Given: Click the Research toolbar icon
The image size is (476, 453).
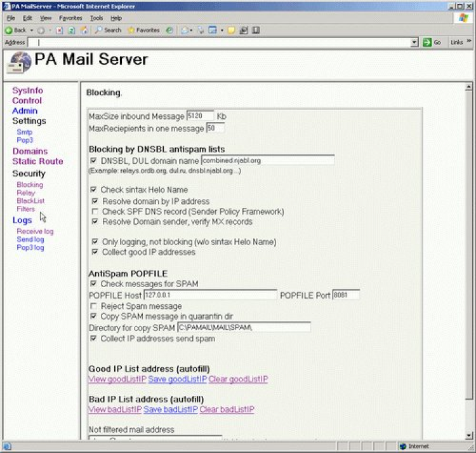Looking at the screenshot, I should 244,30.
